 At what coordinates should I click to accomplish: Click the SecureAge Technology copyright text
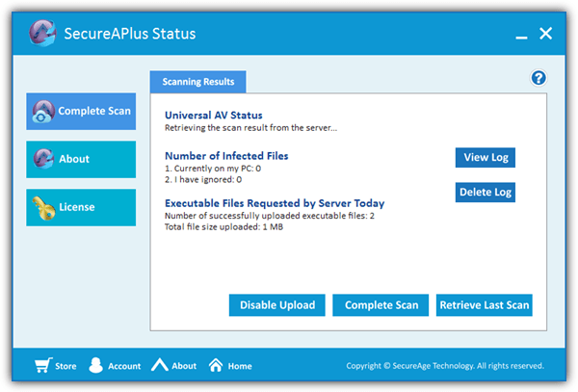(x=445, y=366)
